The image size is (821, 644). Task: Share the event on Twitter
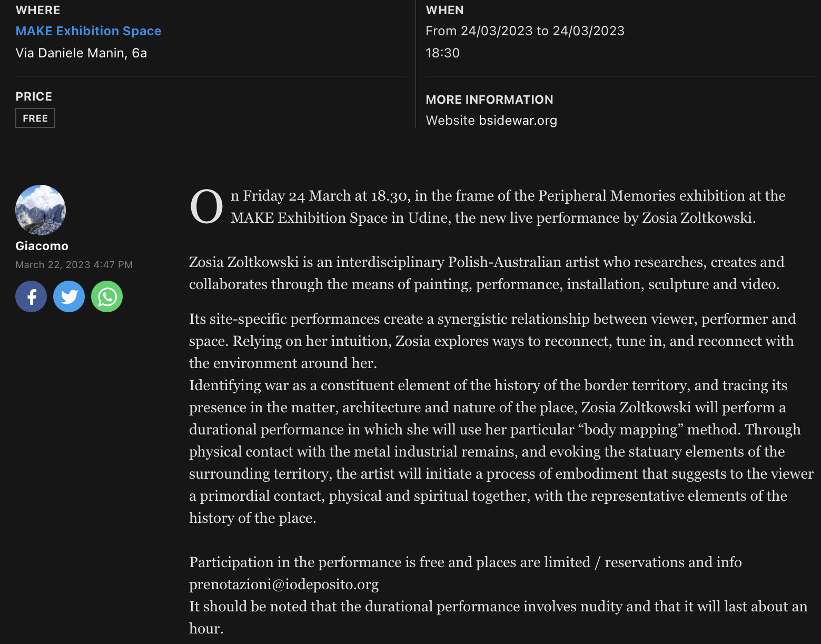pos(69,296)
